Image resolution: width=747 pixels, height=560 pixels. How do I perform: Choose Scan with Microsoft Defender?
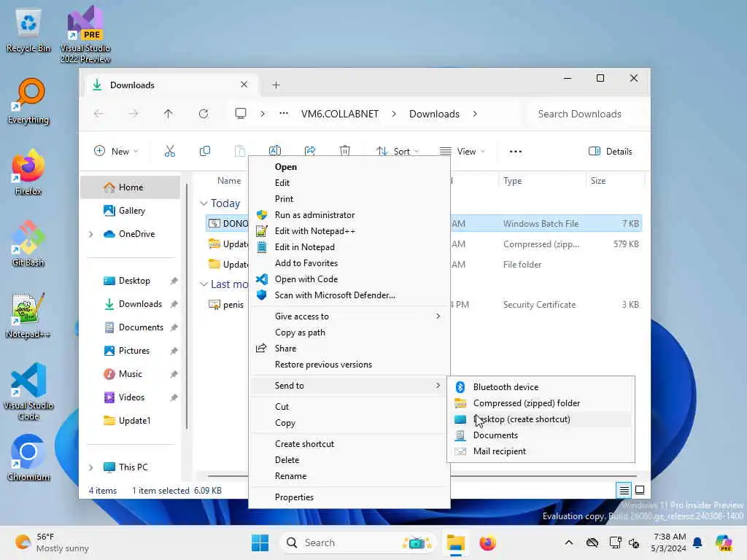(349, 295)
